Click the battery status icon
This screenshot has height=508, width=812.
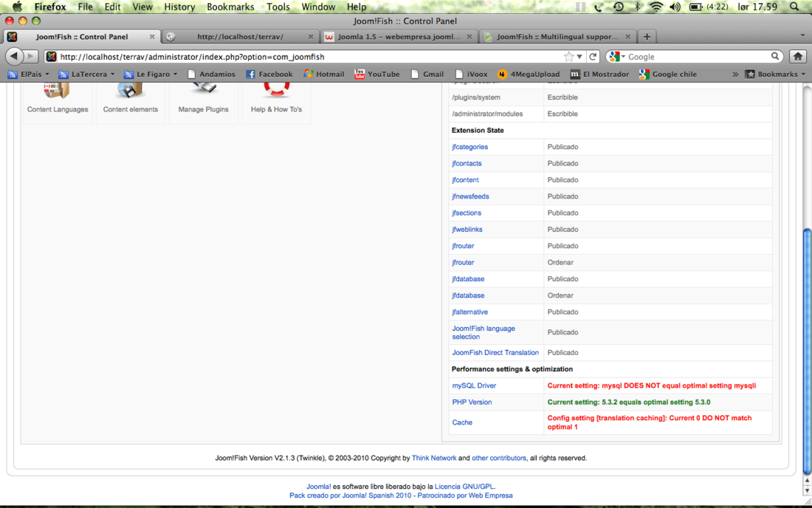[695, 7]
